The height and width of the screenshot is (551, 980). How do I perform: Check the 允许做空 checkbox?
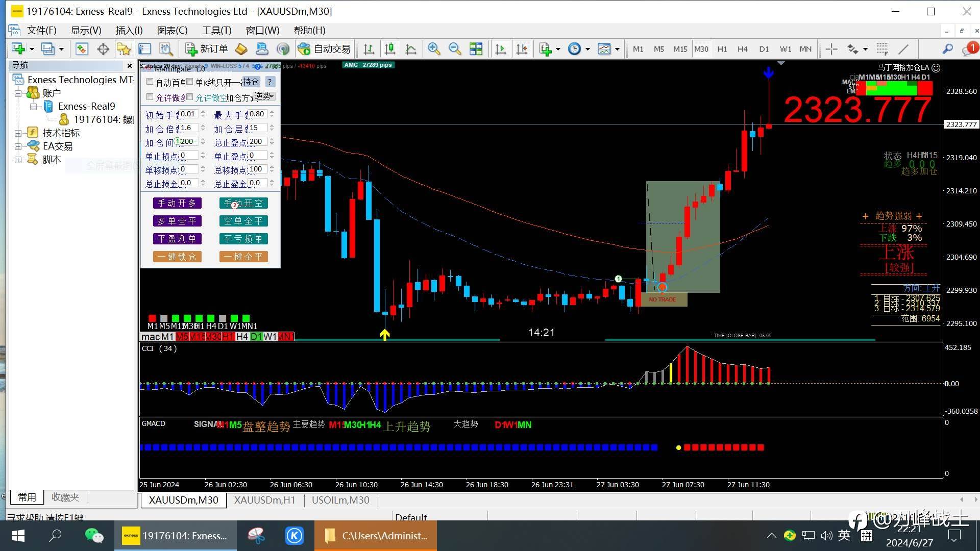pos(190,97)
